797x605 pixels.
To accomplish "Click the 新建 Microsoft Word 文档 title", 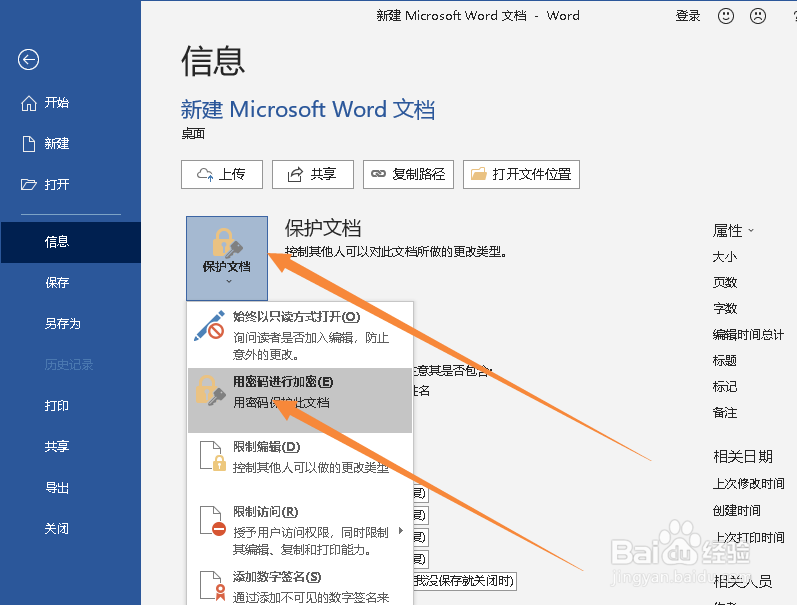I will (308, 110).
